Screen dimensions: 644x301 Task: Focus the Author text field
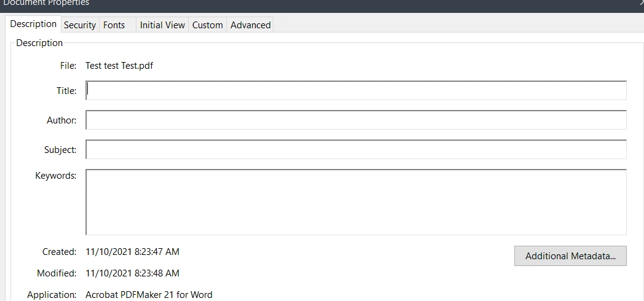pos(356,120)
